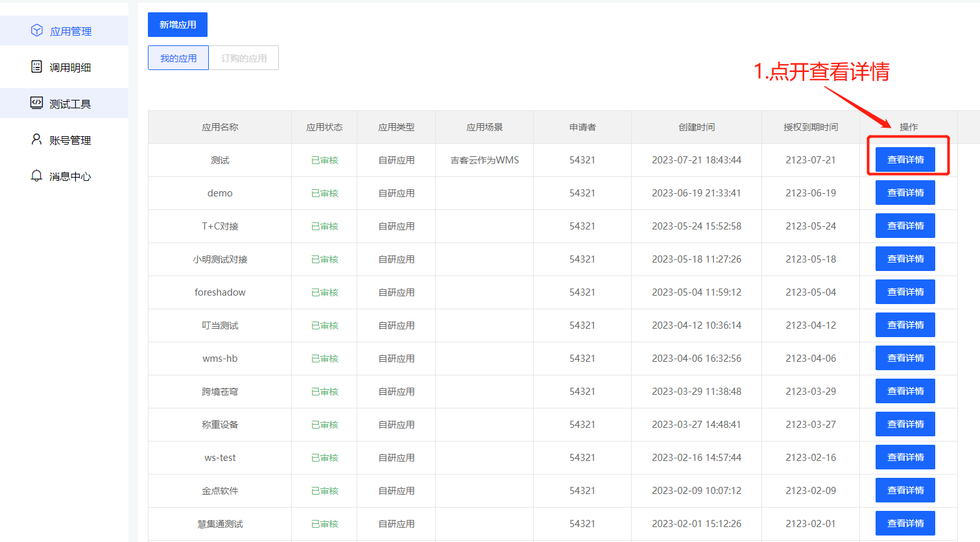Click the cube icon beside 应用管理
The image size is (980, 542).
(x=37, y=30)
